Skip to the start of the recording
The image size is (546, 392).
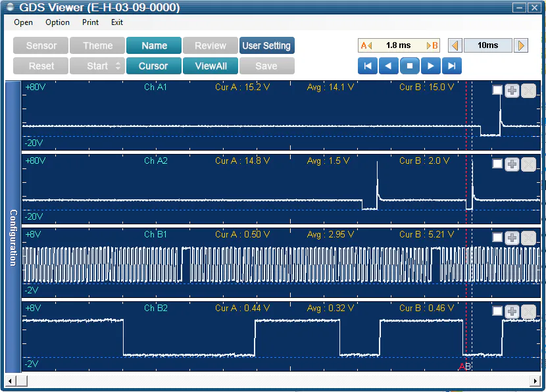pos(368,66)
